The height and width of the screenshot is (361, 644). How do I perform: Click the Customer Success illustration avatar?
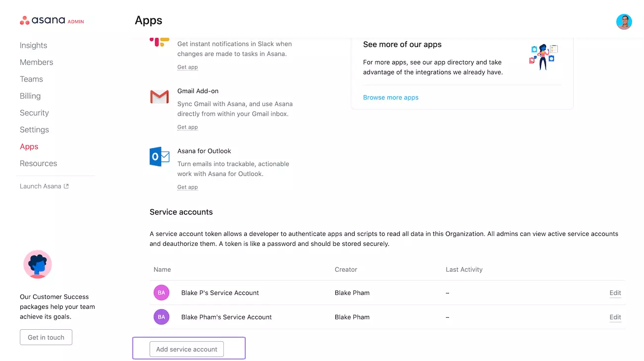pyautogui.click(x=38, y=264)
